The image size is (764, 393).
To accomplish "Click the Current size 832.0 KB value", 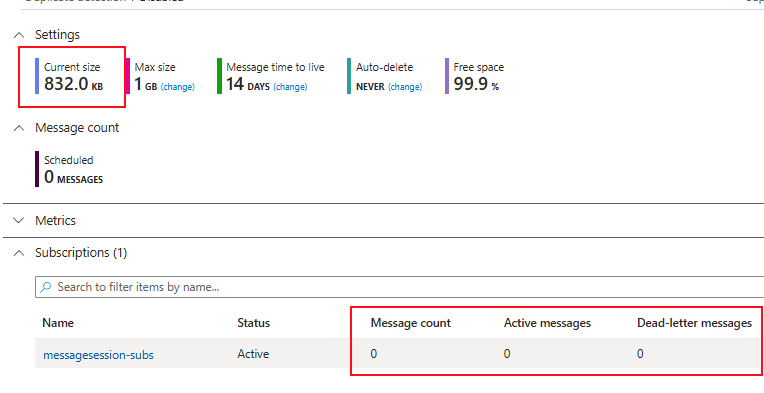I will click(x=73, y=84).
